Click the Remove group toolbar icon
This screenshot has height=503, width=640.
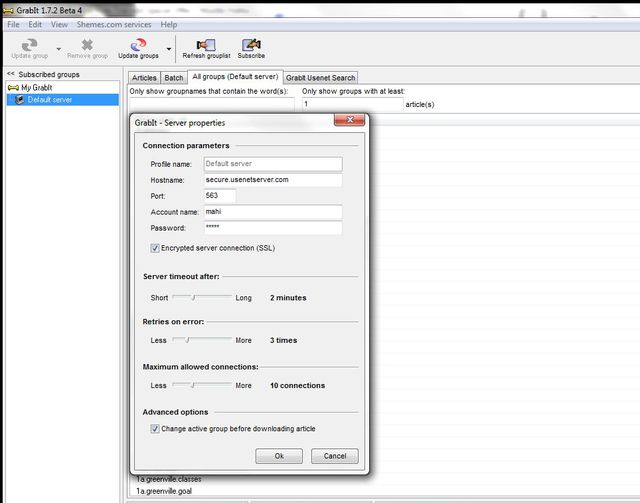coord(87,49)
